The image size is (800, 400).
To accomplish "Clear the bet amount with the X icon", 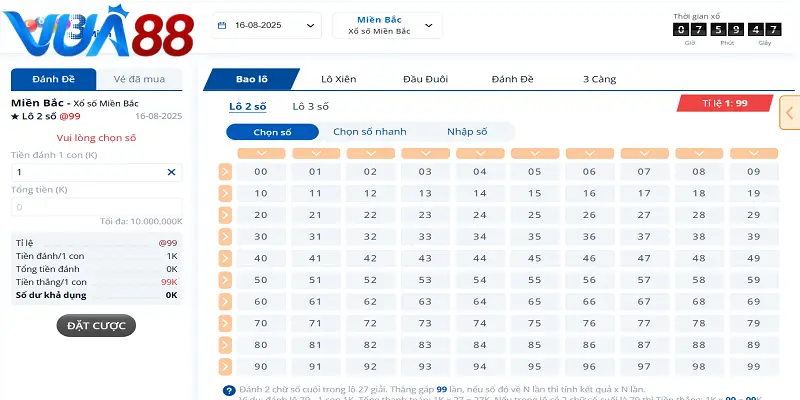I will (171, 173).
